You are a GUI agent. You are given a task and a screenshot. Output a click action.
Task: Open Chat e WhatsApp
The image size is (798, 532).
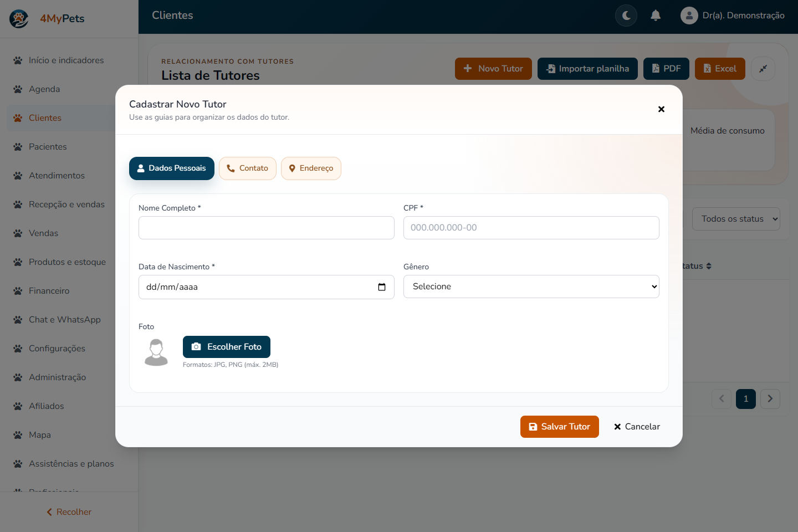69,320
